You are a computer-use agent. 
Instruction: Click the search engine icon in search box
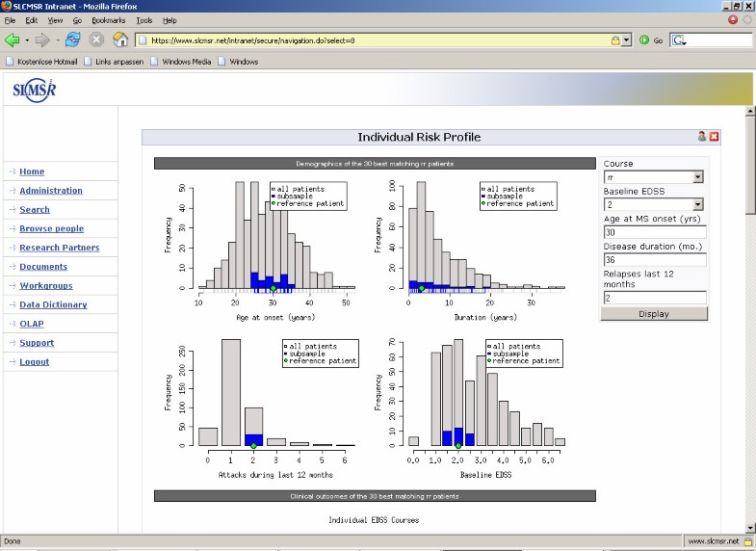coord(679,40)
